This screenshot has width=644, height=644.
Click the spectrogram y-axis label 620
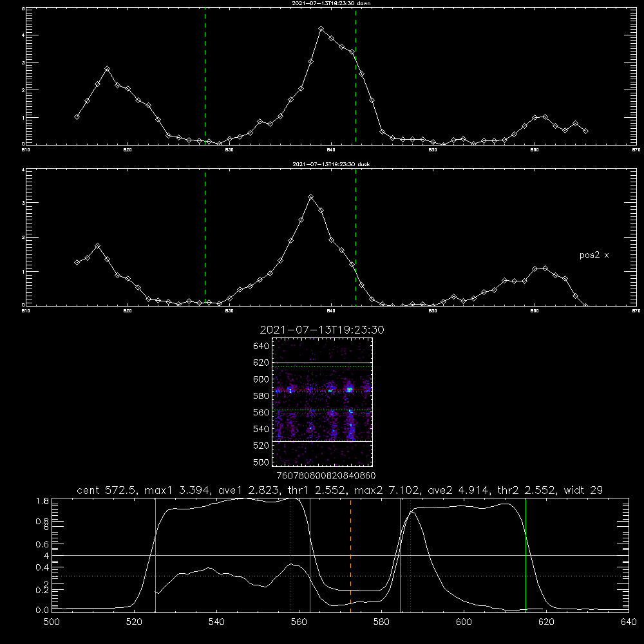(261, 363)
